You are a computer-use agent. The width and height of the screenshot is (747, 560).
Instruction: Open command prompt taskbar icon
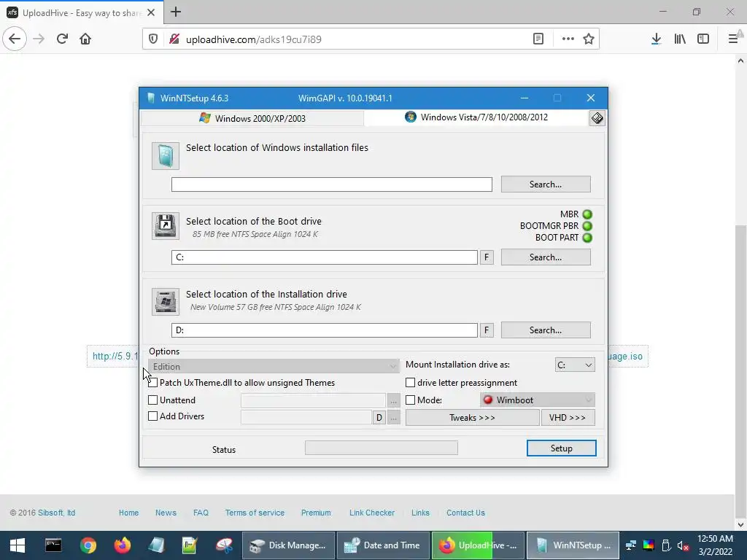(x=53, y=545)
